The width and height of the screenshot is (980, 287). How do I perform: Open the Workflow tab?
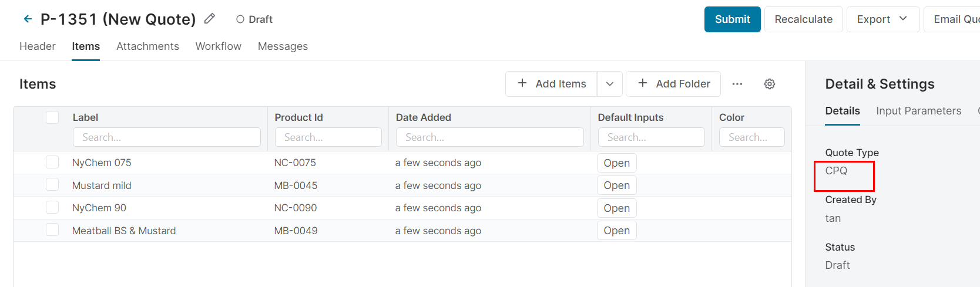[218, 46]
